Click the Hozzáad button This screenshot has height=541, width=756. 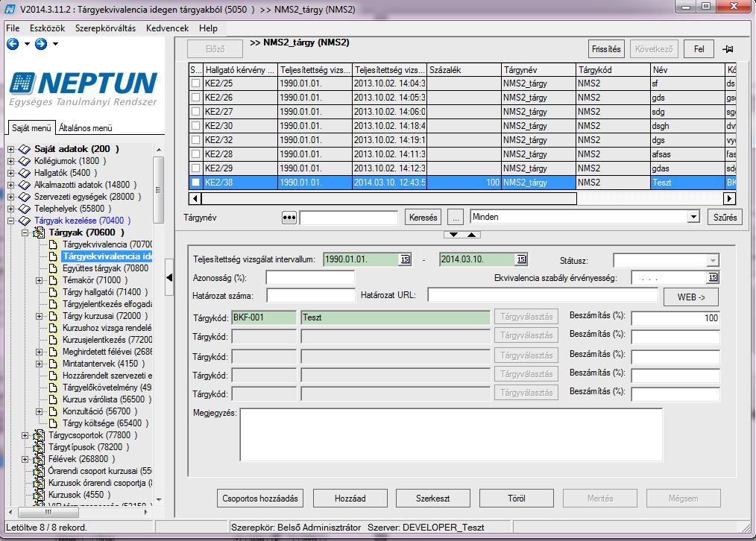350,499
